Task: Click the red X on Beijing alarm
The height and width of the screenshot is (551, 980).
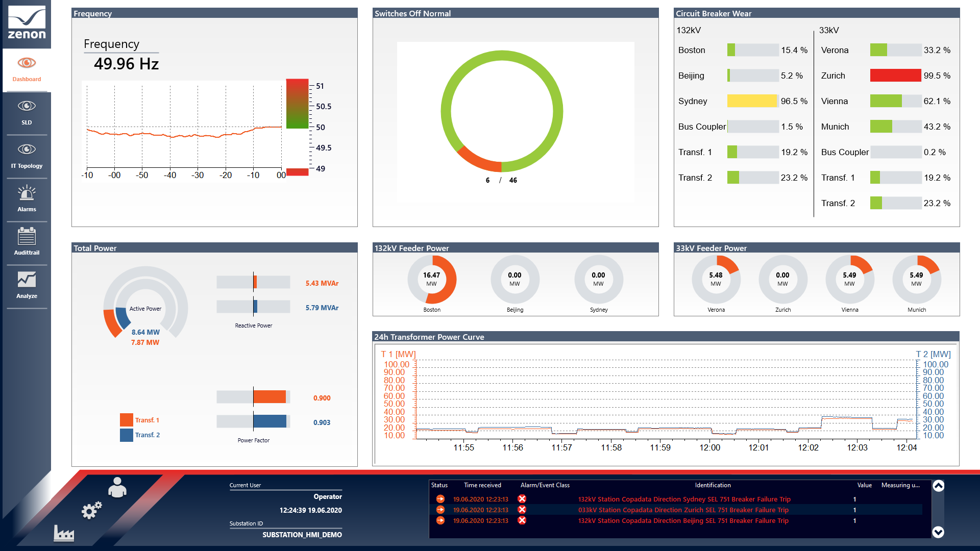Action: click(x=522, y=520)
